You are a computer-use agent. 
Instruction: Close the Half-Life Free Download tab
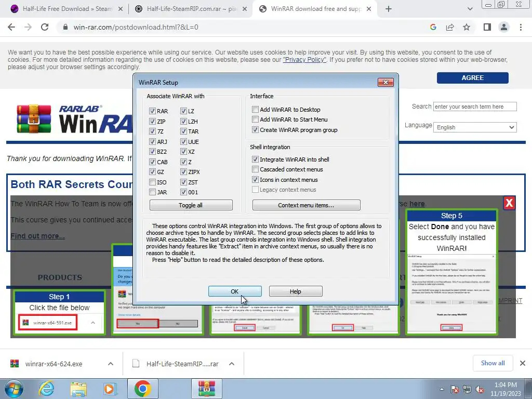click(x=121, y=9)
